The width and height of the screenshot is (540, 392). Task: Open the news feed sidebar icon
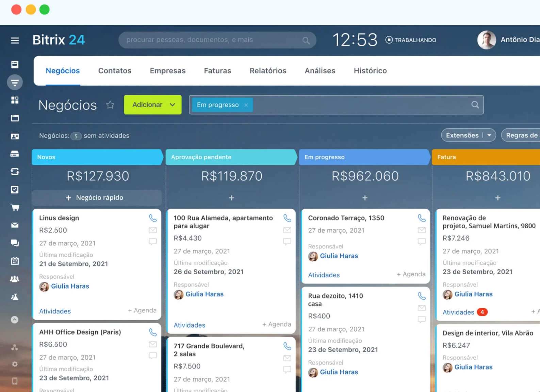15,64
